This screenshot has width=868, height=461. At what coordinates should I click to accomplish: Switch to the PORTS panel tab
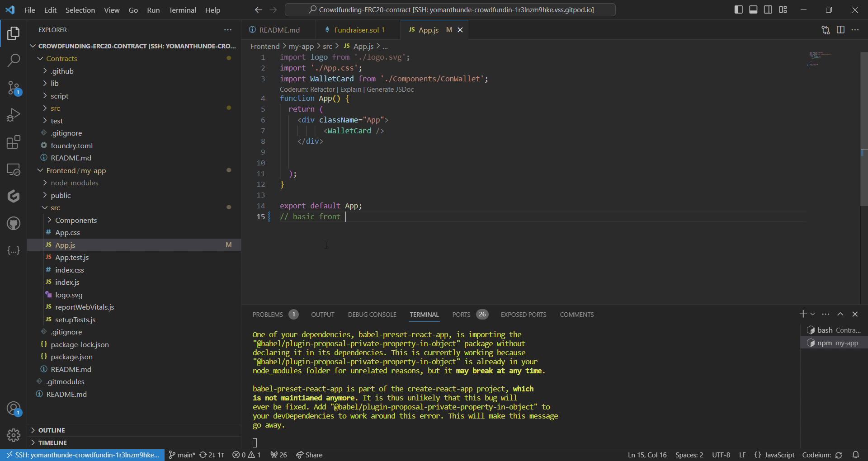(470, 315)
